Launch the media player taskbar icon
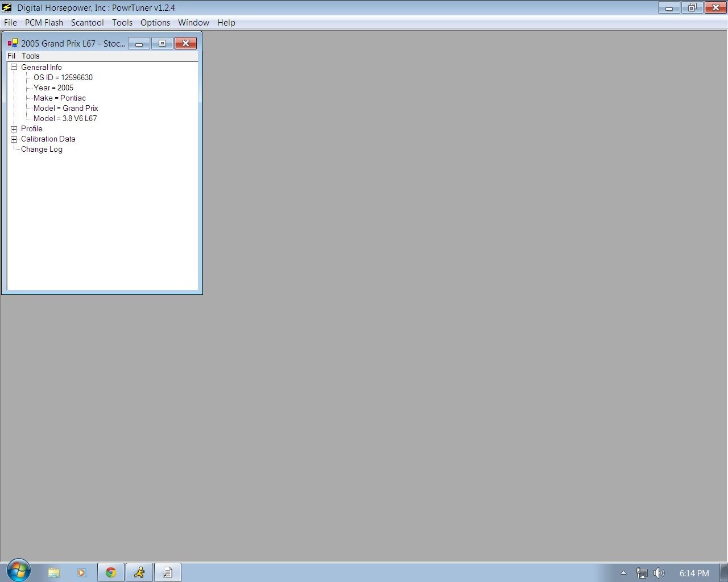Screen dimensions: 728x582 82,573
